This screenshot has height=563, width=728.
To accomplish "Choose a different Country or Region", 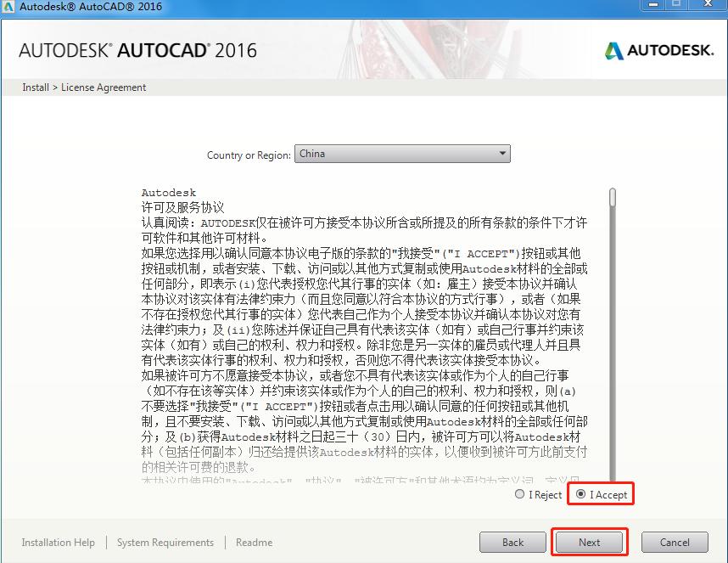I will coord(402,154).
